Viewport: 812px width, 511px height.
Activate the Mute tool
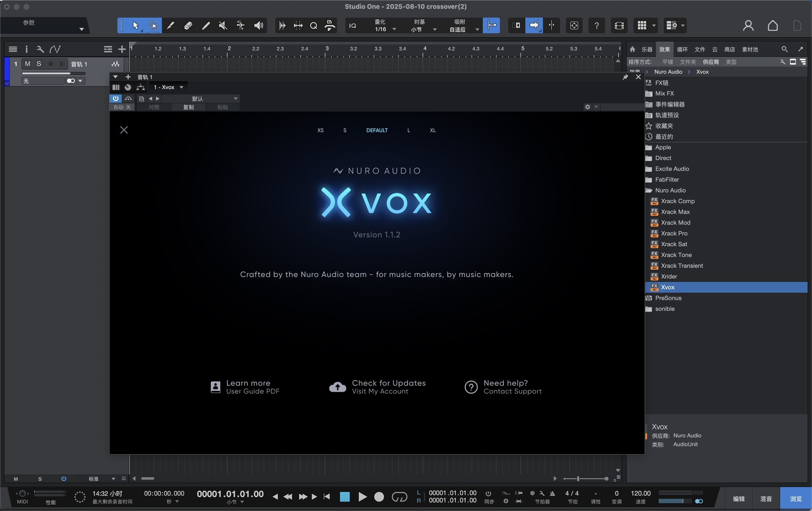[x=223, y=26]
